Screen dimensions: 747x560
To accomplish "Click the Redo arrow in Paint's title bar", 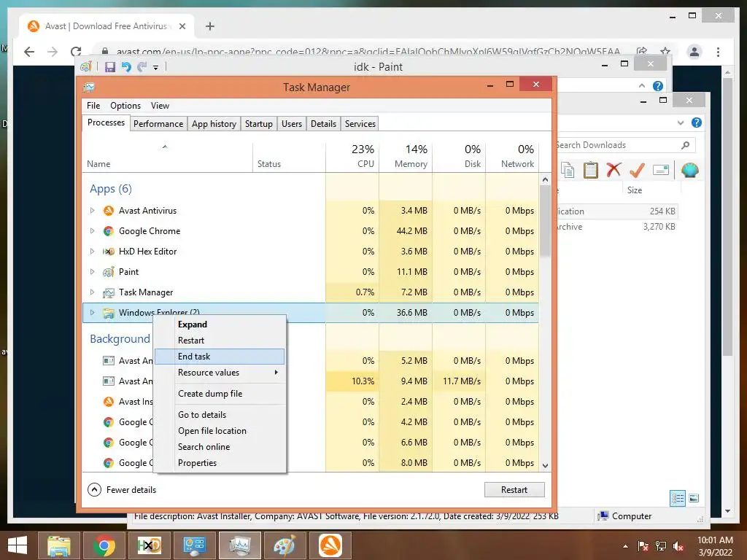I will click(x=142, y=67).
